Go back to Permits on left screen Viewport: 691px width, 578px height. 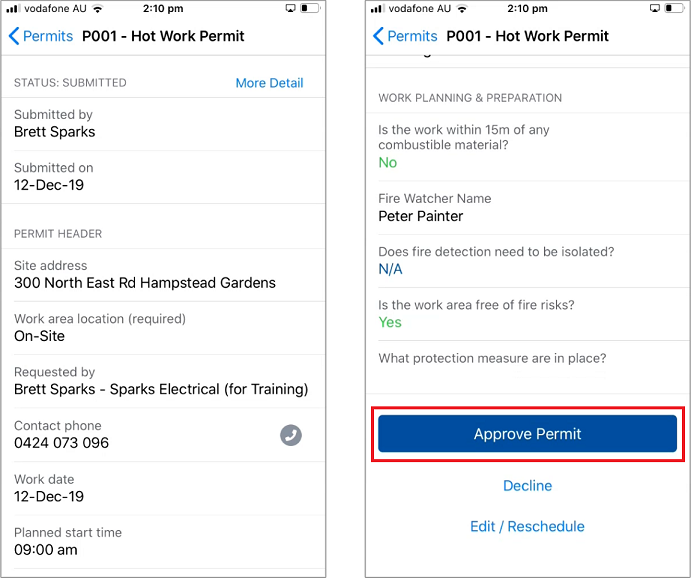[48, 36]
